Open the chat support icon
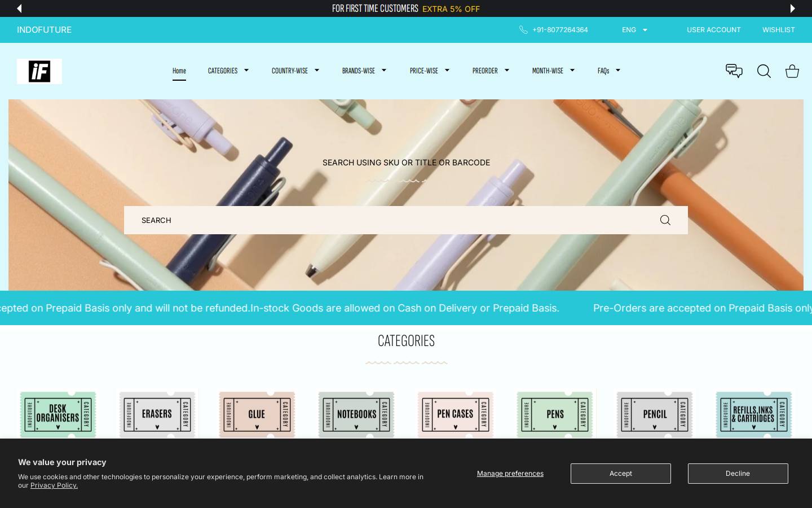Image resolution: width=812 pixels, height=508 pixels. point(734,71)
